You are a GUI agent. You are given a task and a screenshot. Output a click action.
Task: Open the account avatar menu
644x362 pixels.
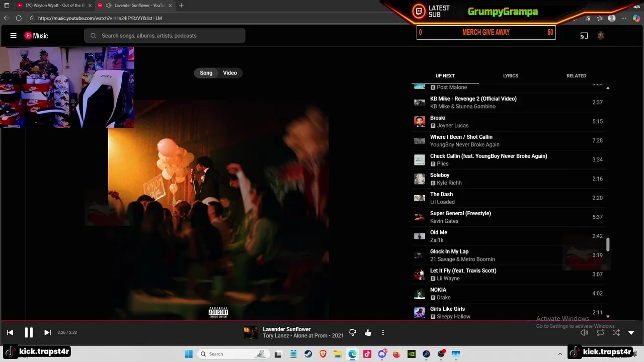click(600, 36)
